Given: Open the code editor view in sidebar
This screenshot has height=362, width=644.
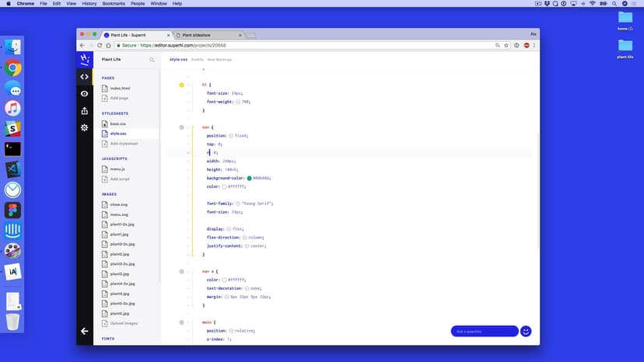Looking at the screenshot, I should point(85,76).
